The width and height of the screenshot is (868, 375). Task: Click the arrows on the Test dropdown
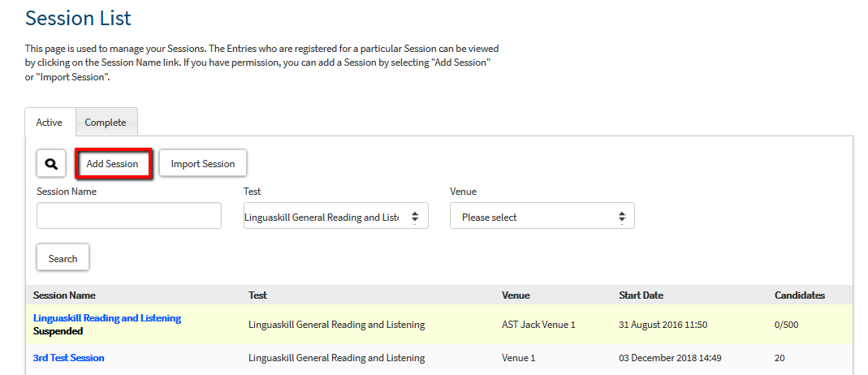pyautogui.click(x=415, y=217)
